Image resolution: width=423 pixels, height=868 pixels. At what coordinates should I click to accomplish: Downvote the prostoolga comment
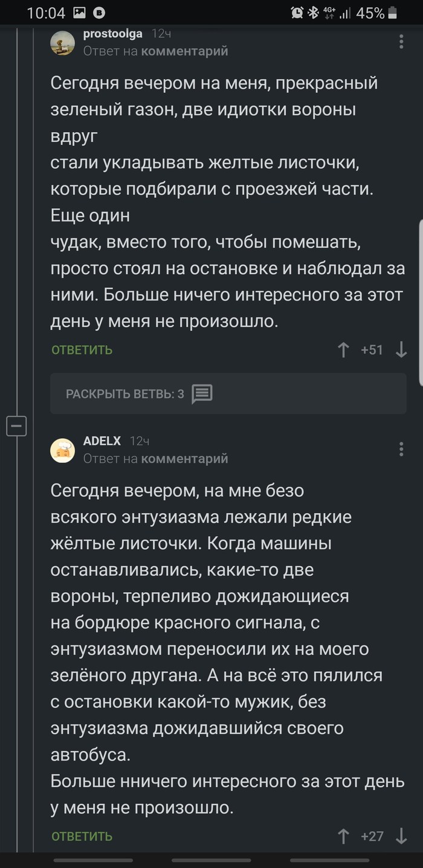coord(401,350)
